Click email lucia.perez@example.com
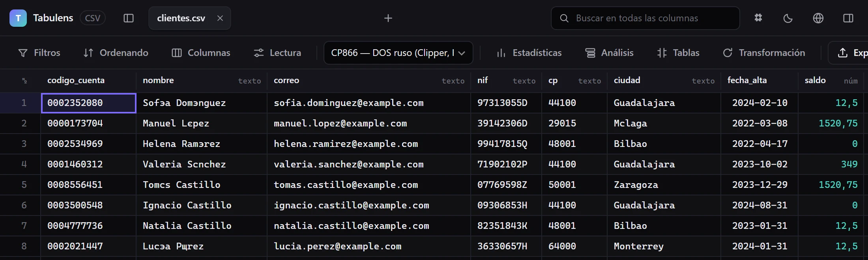This screenshot has height=260, width=868. (x=369, y=247)
